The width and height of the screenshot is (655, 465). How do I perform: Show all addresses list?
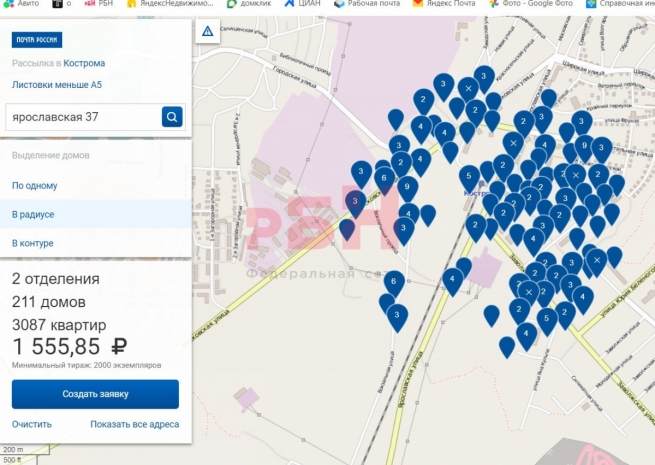tap(135, 424)
